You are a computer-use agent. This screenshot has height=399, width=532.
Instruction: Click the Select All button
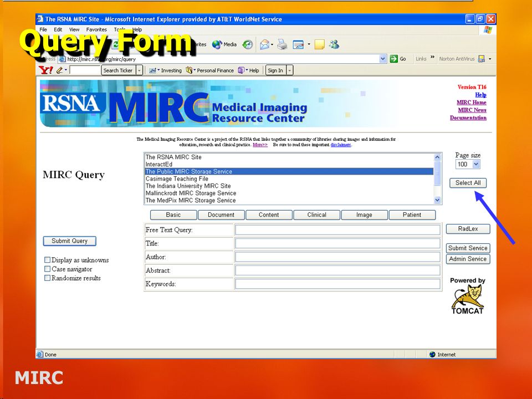468,183
